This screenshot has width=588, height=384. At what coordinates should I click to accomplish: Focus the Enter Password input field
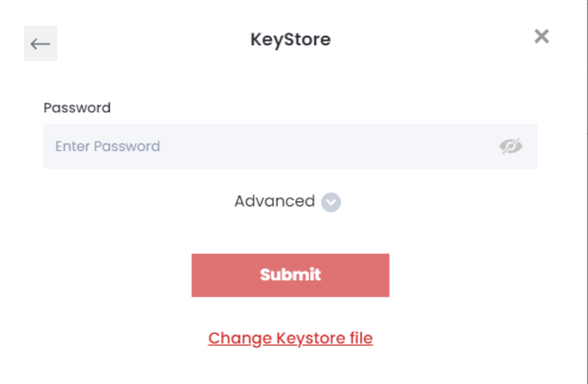290,146
